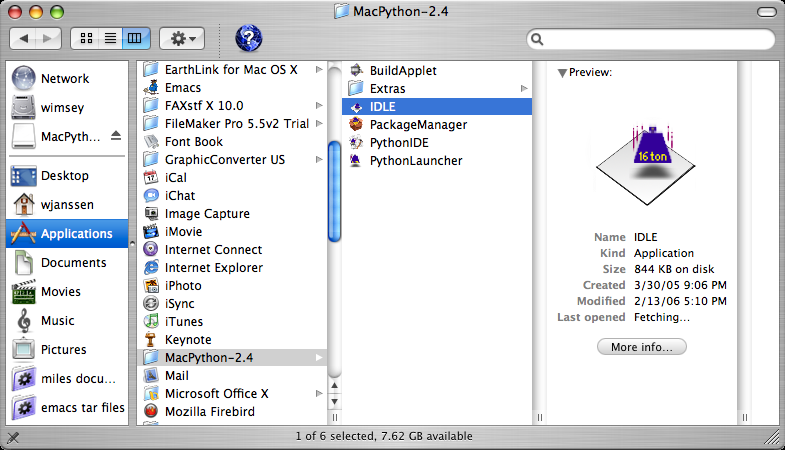Select the PythonLauncher application icon
Image resolution: width=785 pixels, height=450 pixels.
357,161
